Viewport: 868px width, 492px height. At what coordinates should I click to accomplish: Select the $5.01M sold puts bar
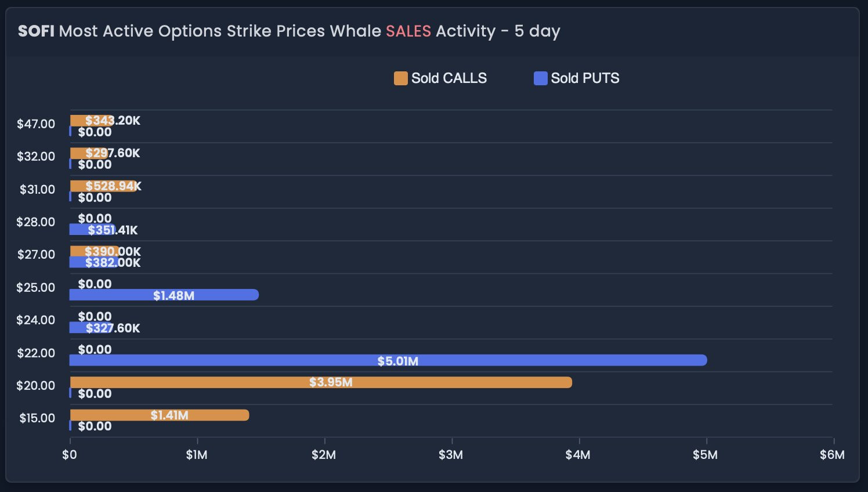388,360
